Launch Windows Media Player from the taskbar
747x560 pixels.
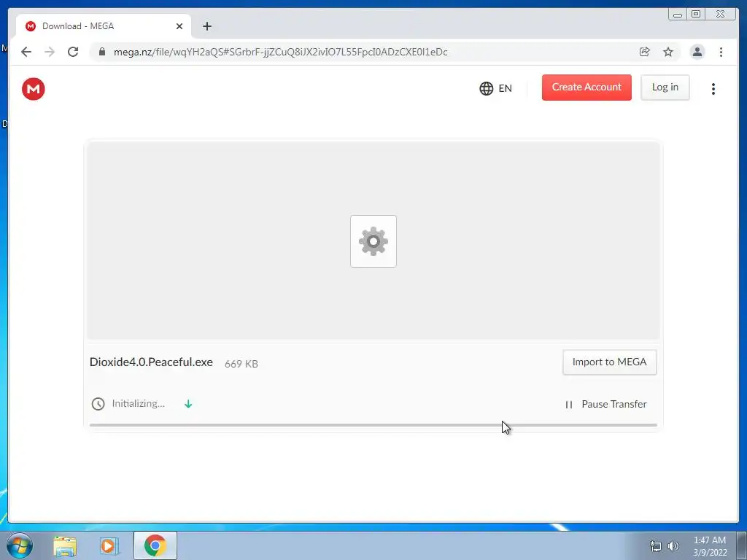coord(109,545)
